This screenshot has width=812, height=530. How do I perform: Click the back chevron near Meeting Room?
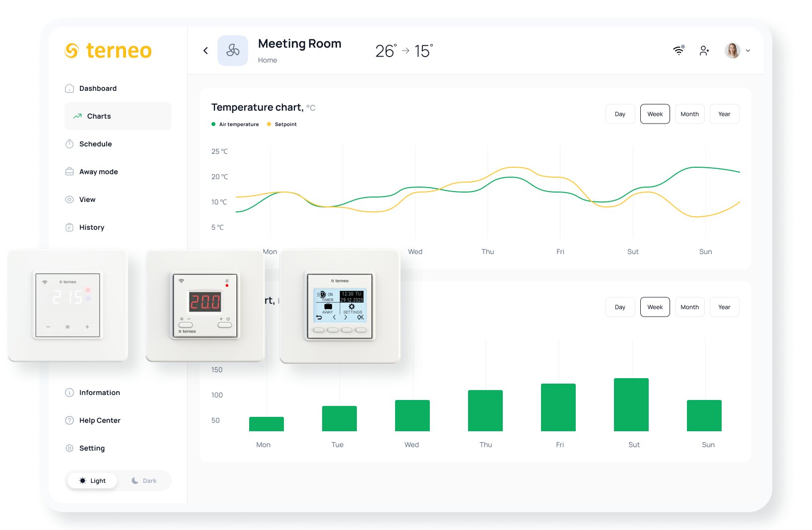[205, 50]
